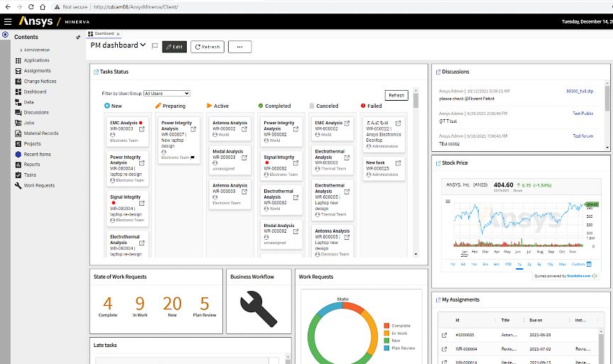Click the New count 20

[172, 304]
